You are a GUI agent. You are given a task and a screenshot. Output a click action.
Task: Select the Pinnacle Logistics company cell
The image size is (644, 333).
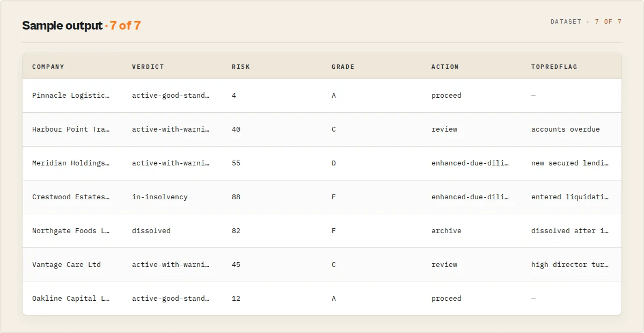[x=71, y=96]
